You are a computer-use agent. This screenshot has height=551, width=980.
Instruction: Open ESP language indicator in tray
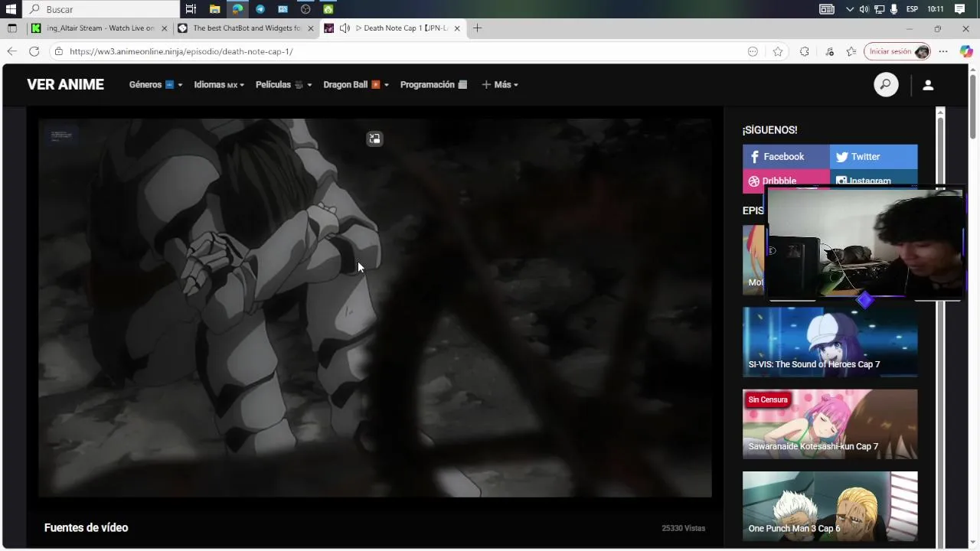point(912,9)
